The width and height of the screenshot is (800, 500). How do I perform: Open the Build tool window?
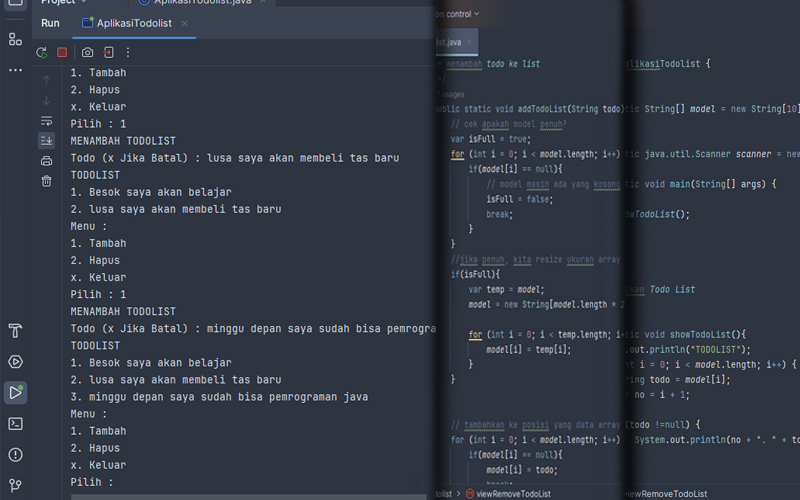pyautogui.click(x=15, y=331)
